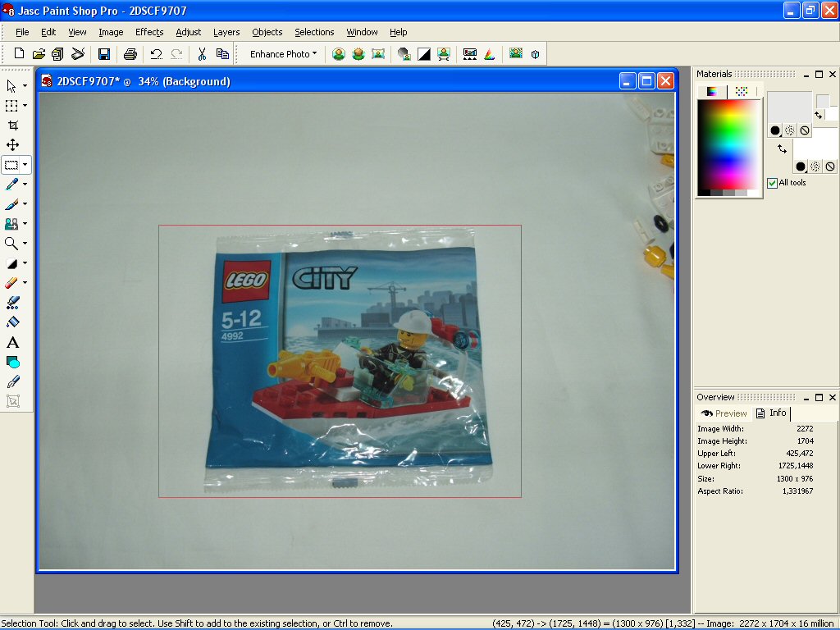Toggle the All tools checkbox
The image size is (840, 630).
[x=772, y=183]
